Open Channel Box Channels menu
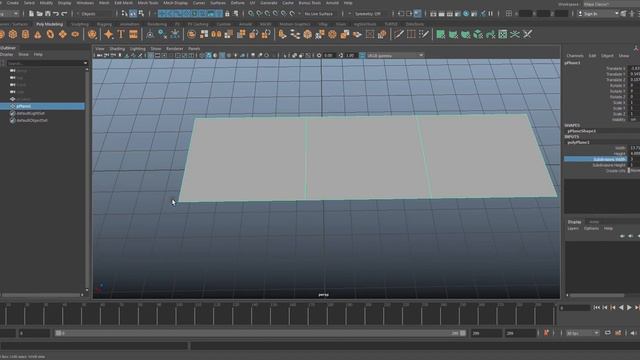640x360 pixels. point(575,56)
